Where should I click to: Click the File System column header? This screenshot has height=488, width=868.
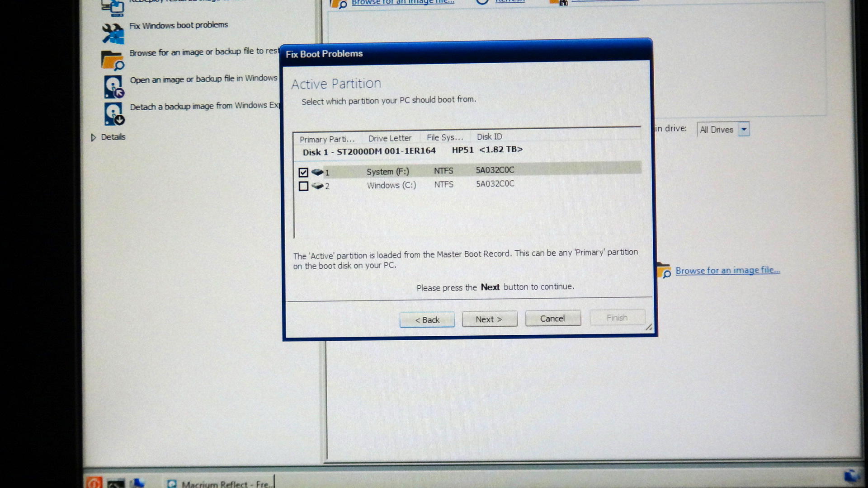click(x=445, y=137)
